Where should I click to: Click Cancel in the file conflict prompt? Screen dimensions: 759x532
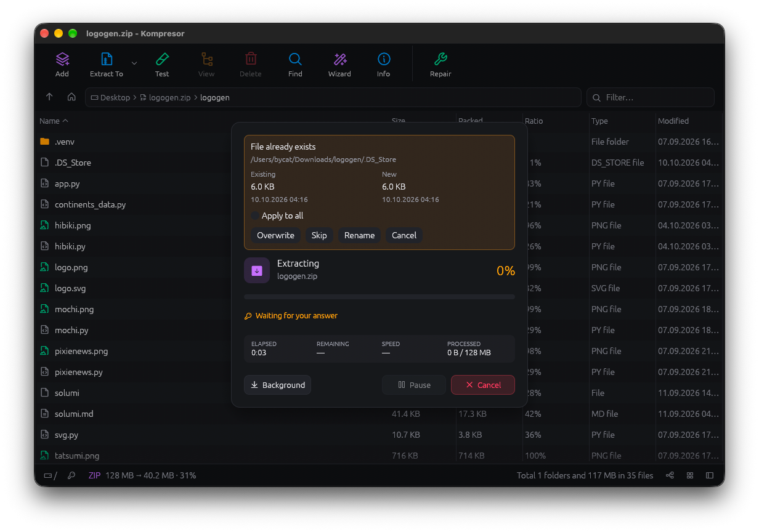404,235
